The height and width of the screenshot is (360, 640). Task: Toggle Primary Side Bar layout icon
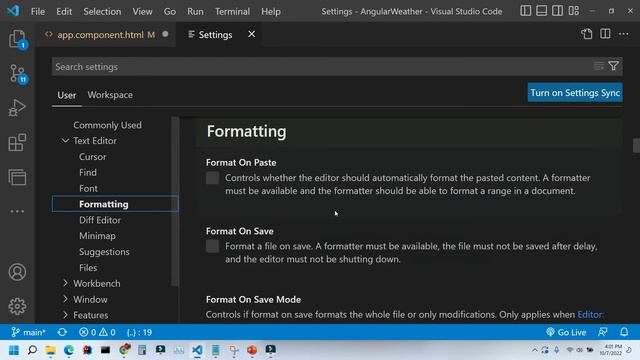[x=526, y=11]
